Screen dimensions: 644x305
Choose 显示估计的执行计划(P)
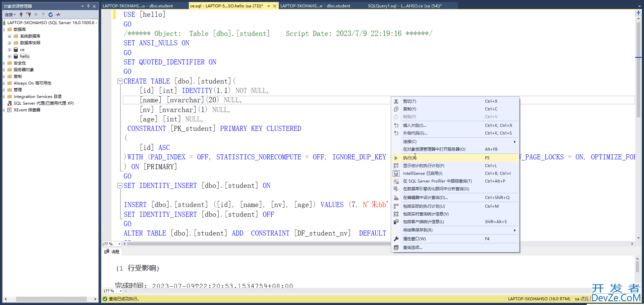tap(455, 166)
